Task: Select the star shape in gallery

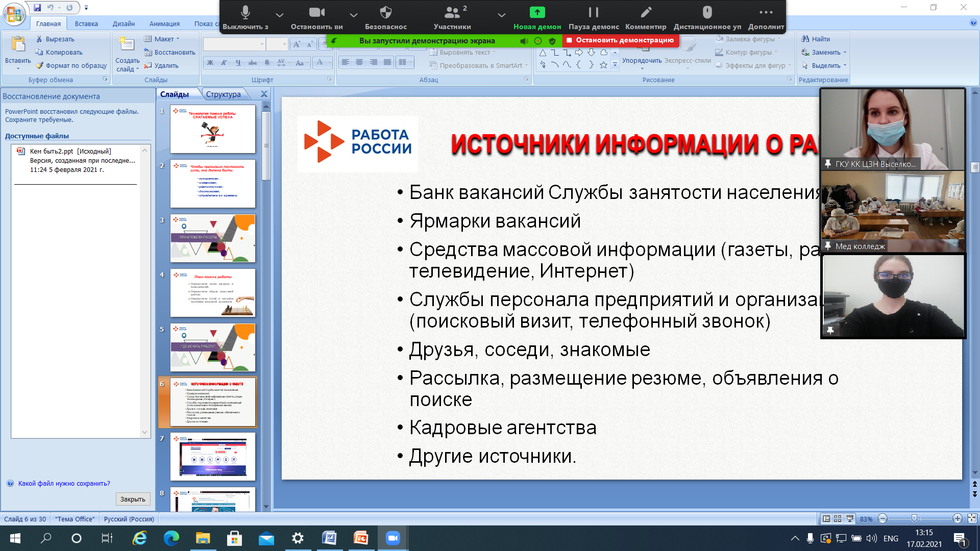Action: coord(603,65)
